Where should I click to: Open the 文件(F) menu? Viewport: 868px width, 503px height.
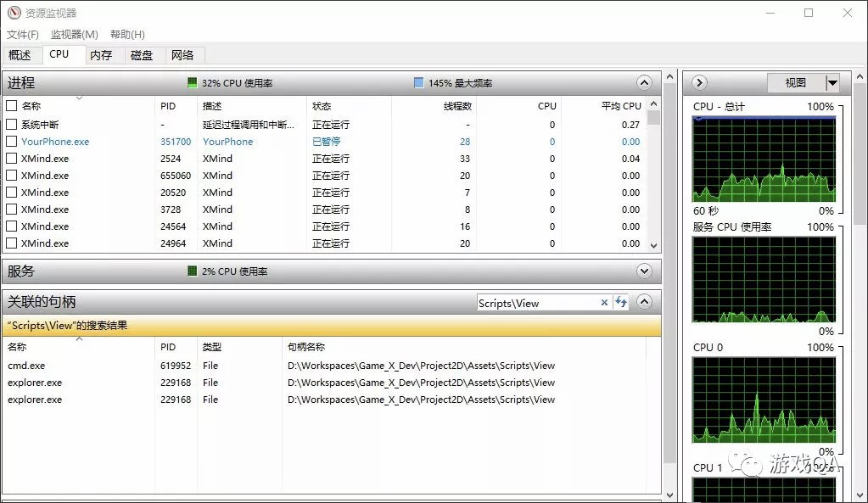(23, 34)
